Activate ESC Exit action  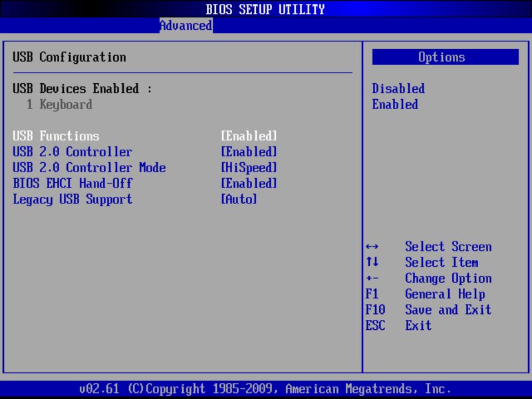coord(417,326)
